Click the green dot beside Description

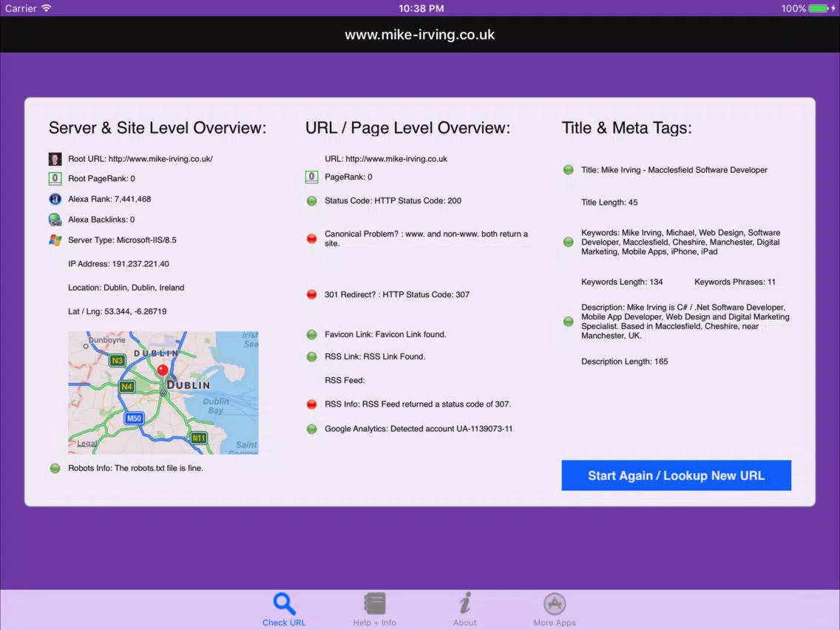pos(569,322)
